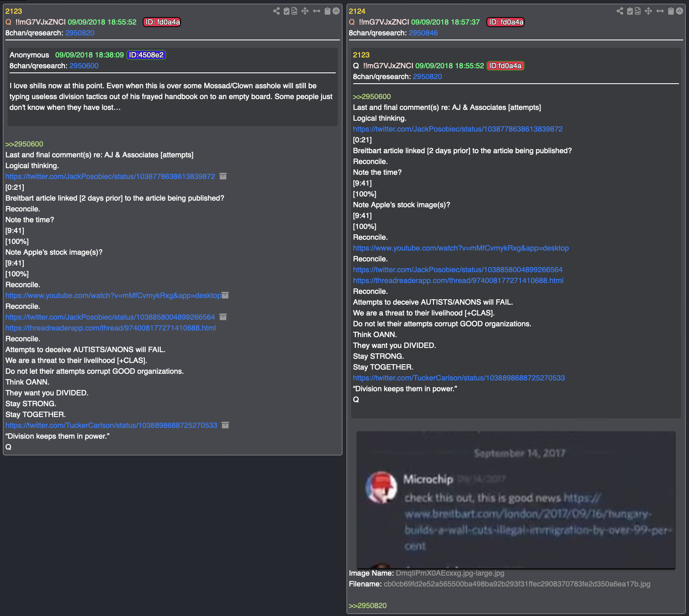Click timestamp 09/09/2018 18:57:37 on post 2124
Screen dimensions: 689x616
[x=446, y=22]
